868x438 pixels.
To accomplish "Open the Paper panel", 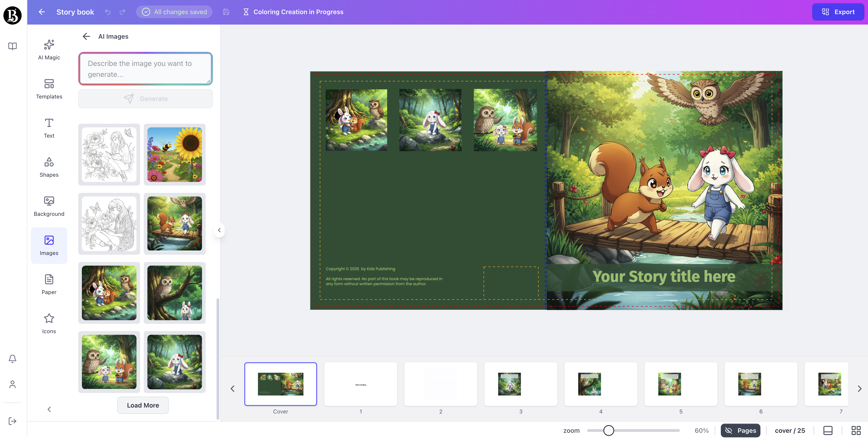I will [49, 284].
